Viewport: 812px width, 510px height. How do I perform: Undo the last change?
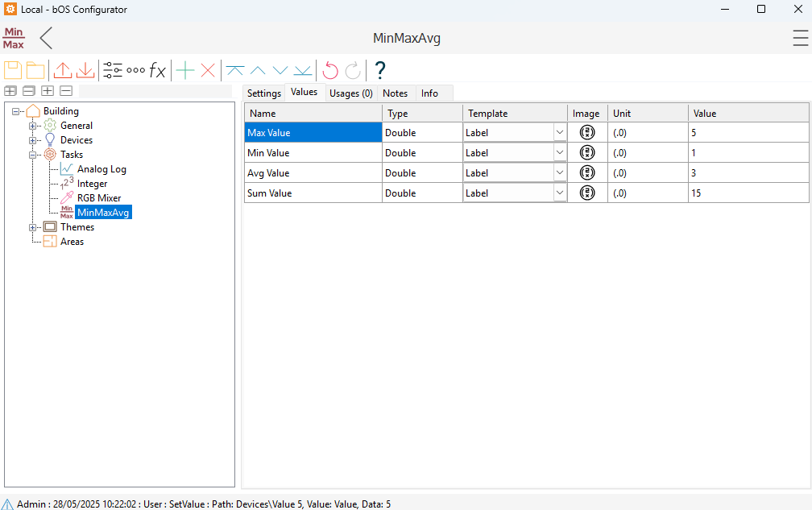pos(330,70)
